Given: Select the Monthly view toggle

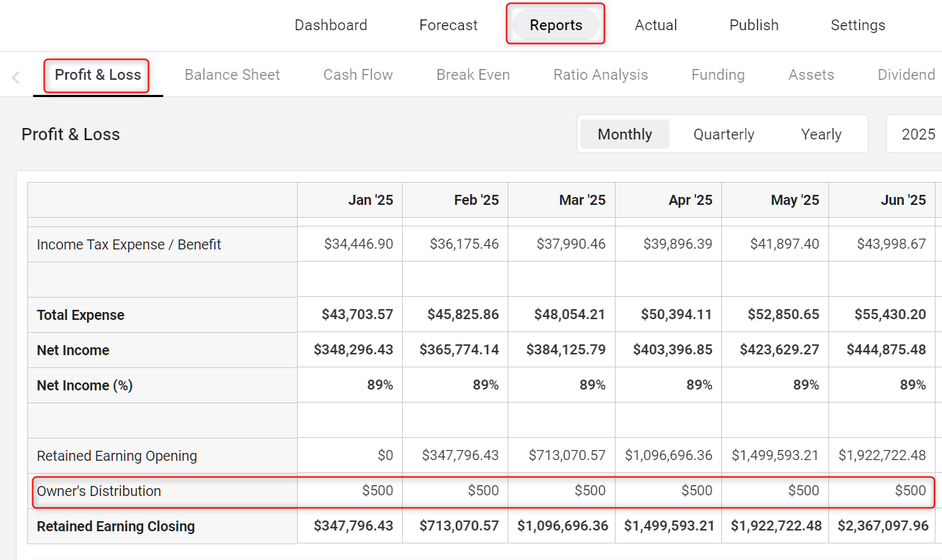Looking at the screenshot, I should point(624,134).
